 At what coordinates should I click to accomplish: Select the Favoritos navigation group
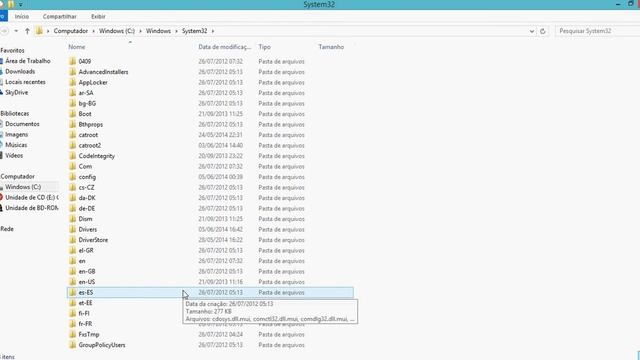click(12, 51)
